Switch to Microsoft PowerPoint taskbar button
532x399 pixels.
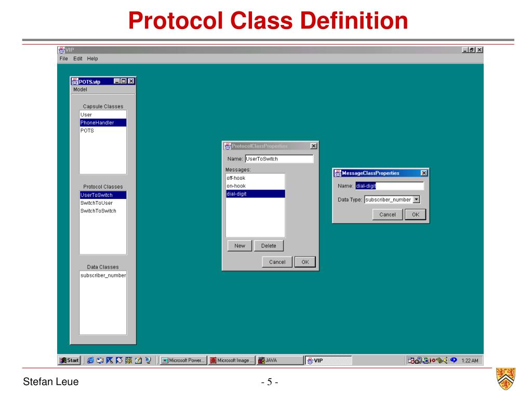tap(183, 361)
